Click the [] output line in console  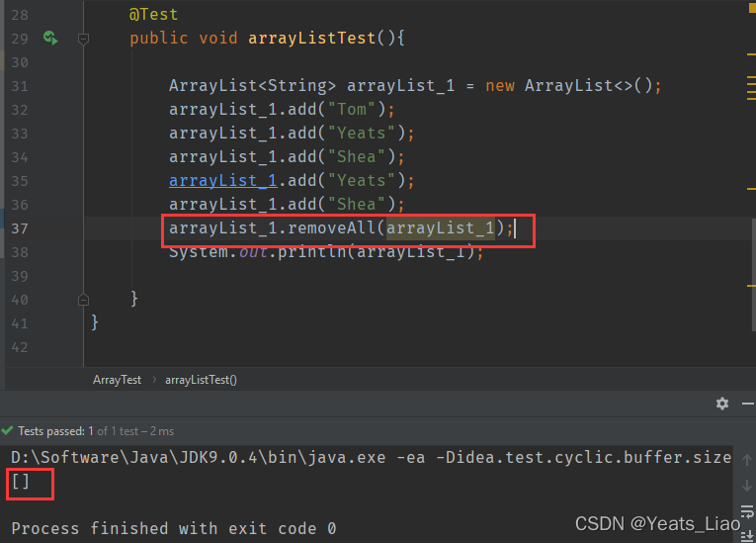coord(20,482)
